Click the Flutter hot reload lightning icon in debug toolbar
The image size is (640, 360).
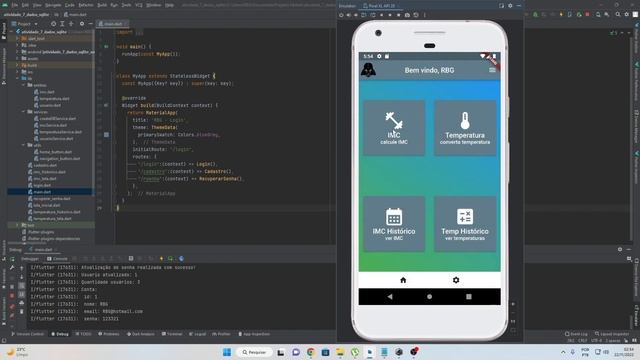click(162, 258)
